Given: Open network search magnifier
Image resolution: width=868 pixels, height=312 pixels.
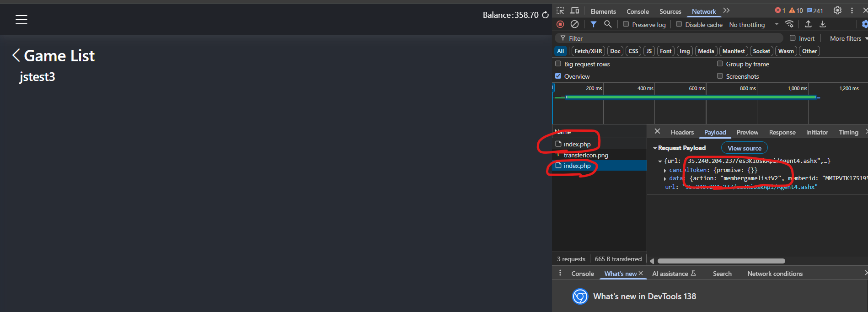Looking at the screenshot, I should tap(608, 24).
